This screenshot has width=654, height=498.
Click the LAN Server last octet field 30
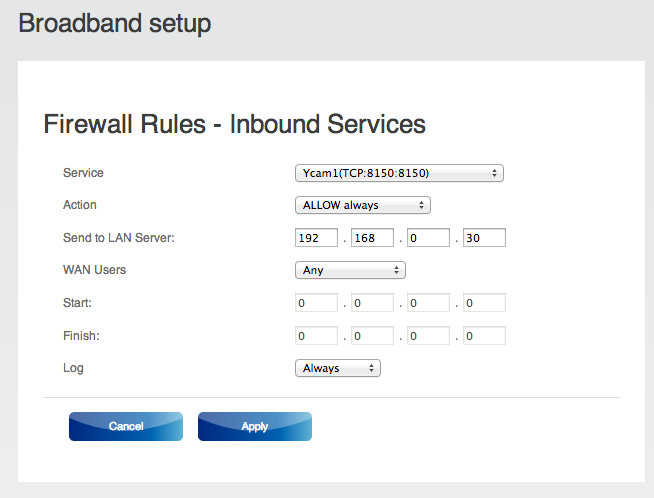(484, 238)
